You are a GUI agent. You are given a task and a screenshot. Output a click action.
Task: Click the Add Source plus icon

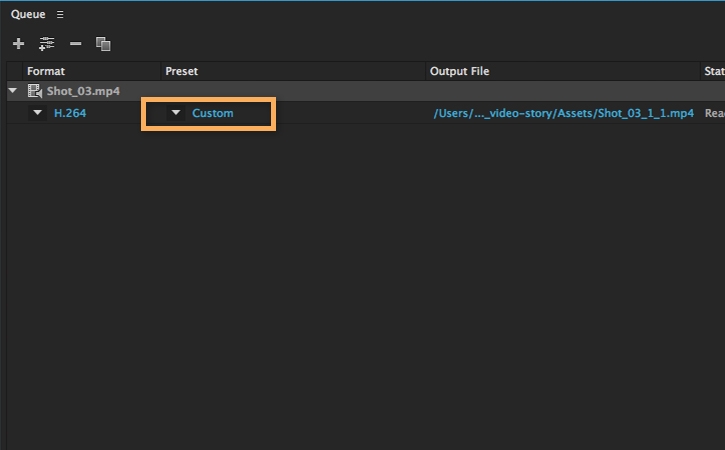click(x=18, y=44)
